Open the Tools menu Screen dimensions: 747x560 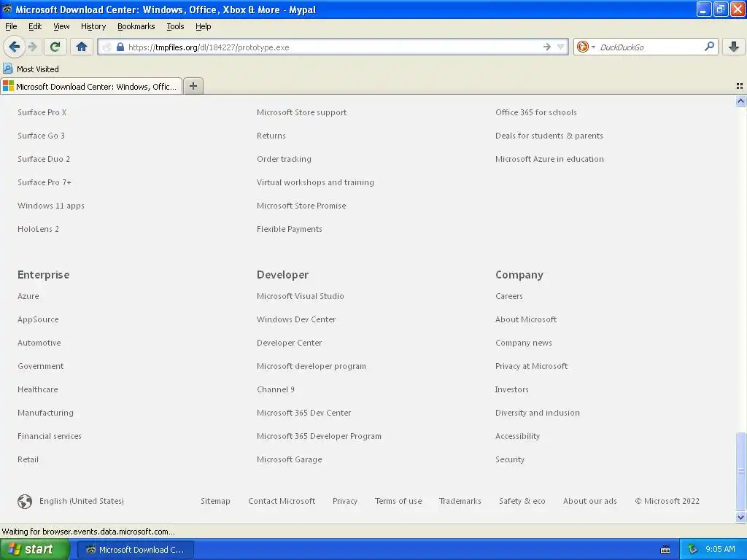pos(175,26)
